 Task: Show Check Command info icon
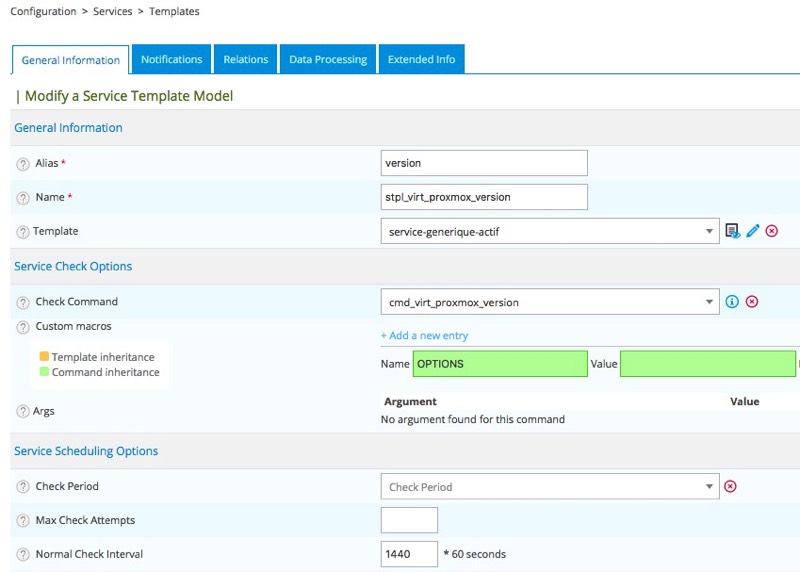732,301
